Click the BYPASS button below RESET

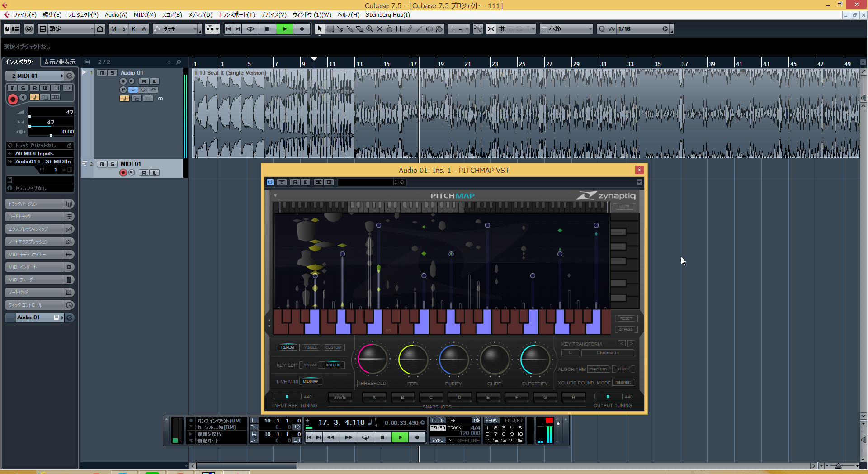[626, 329]
